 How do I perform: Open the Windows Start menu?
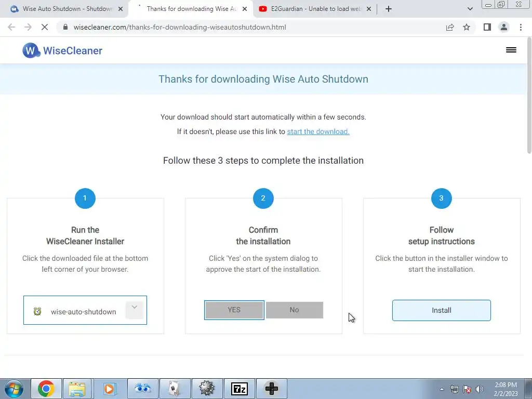coord(14,389)
